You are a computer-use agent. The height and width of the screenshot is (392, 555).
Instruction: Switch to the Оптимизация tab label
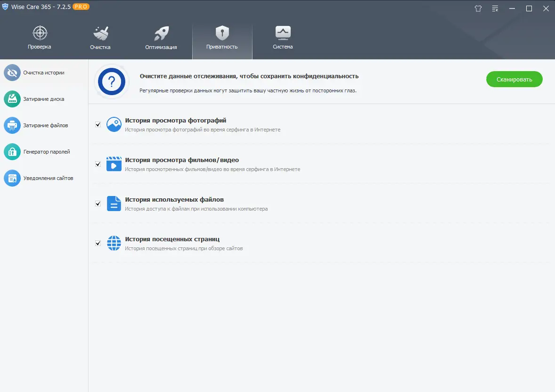click(x=161, y=47)
